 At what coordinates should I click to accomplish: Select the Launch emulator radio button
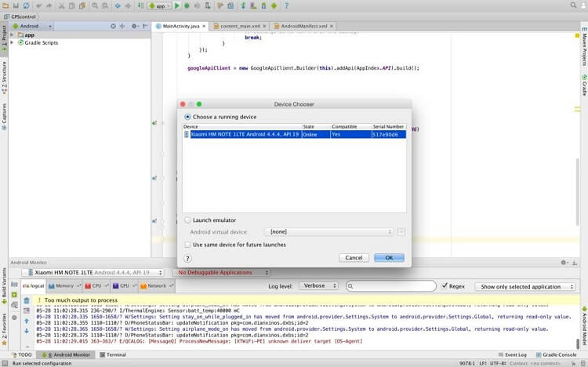pyautogui.click(x=187, y=220)
